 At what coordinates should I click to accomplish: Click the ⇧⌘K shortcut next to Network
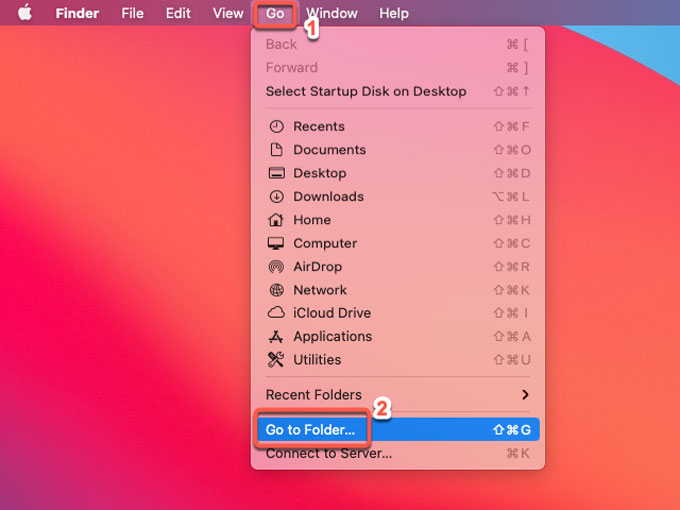[512, 290]
